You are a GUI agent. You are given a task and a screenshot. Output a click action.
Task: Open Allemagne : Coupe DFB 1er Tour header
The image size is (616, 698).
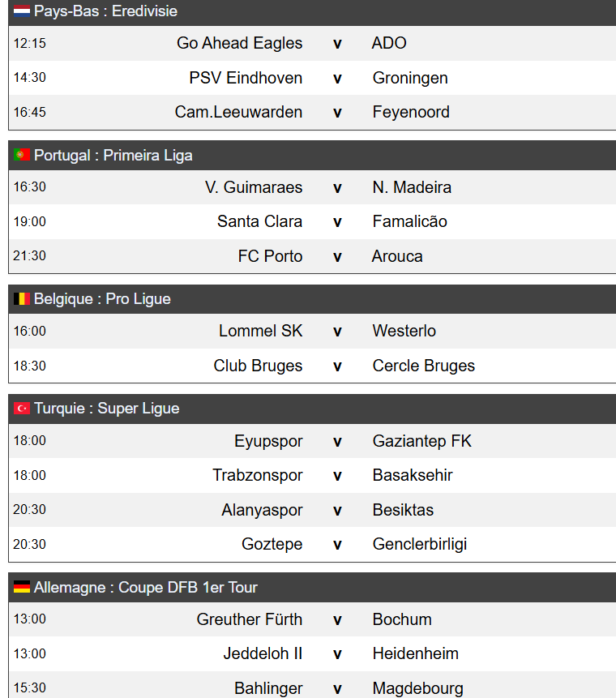pyautogui.click(x=312, y=588)
